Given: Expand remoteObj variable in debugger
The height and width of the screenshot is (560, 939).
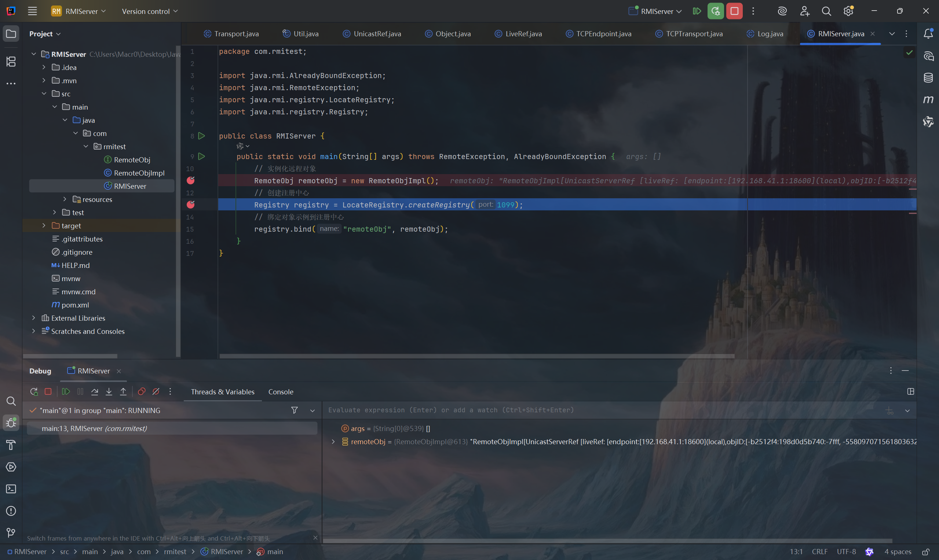Looking at the screenshot, I should (x=333, y=441).
